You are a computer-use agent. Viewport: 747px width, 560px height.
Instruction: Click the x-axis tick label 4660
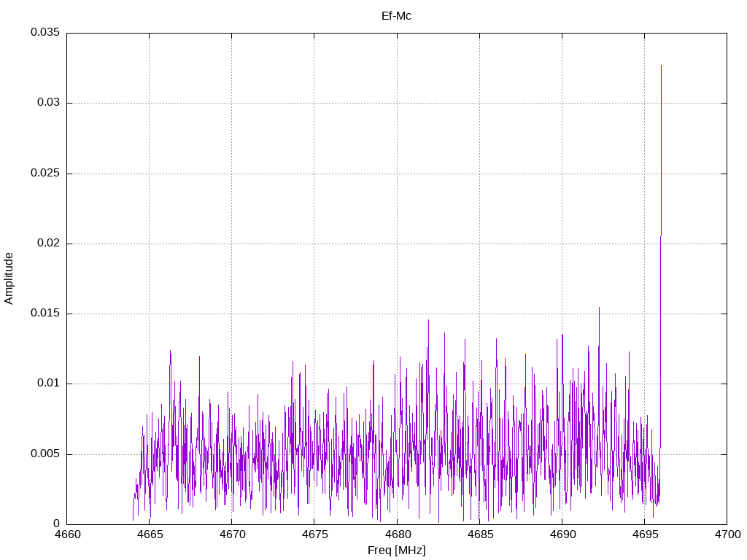pyautogui.click(x=67, y=534)
